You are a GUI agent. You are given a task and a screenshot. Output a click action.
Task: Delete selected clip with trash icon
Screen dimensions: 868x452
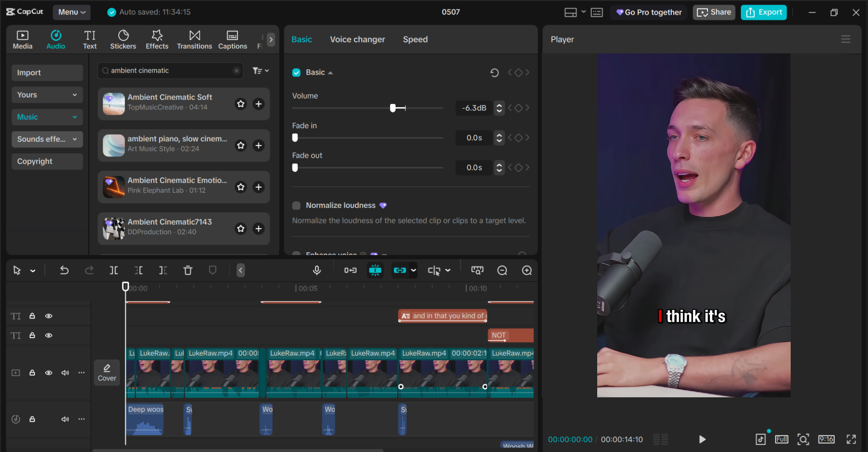188,270
